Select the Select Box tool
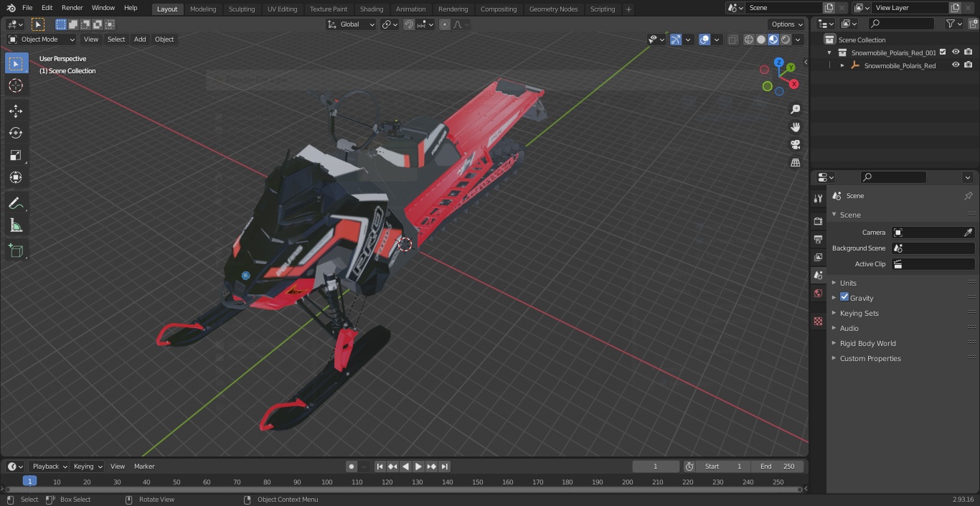The height and width of the screenshot is (506, 980). click(x=16, y=64)
